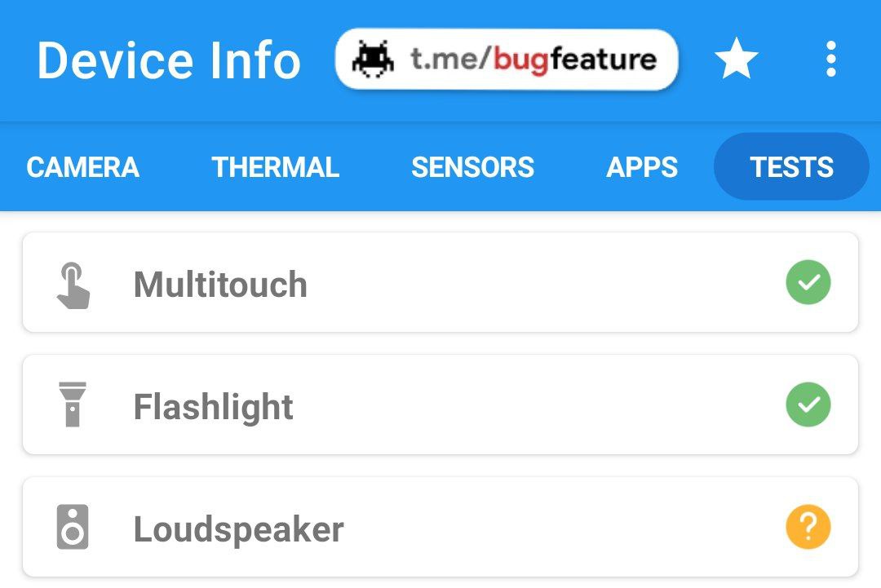
Task: Switch to the CAMERA tab
Action: [x=82, y=167]
